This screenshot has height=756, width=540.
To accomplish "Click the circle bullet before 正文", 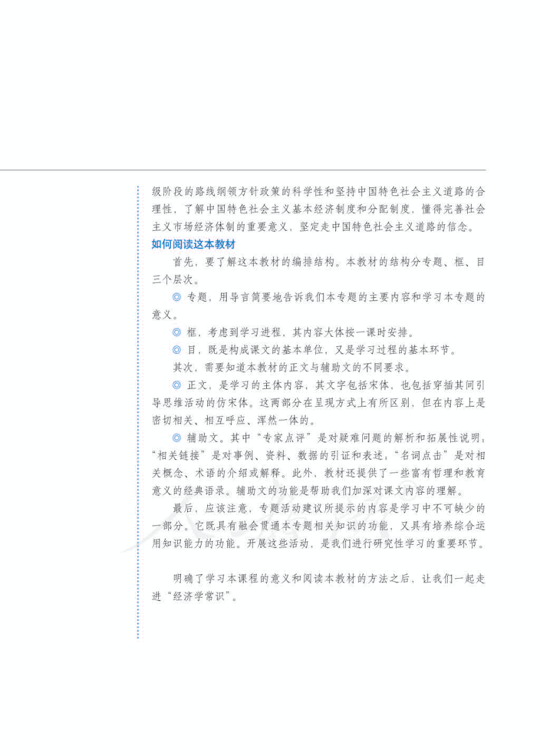I will [x=177, y=385].
